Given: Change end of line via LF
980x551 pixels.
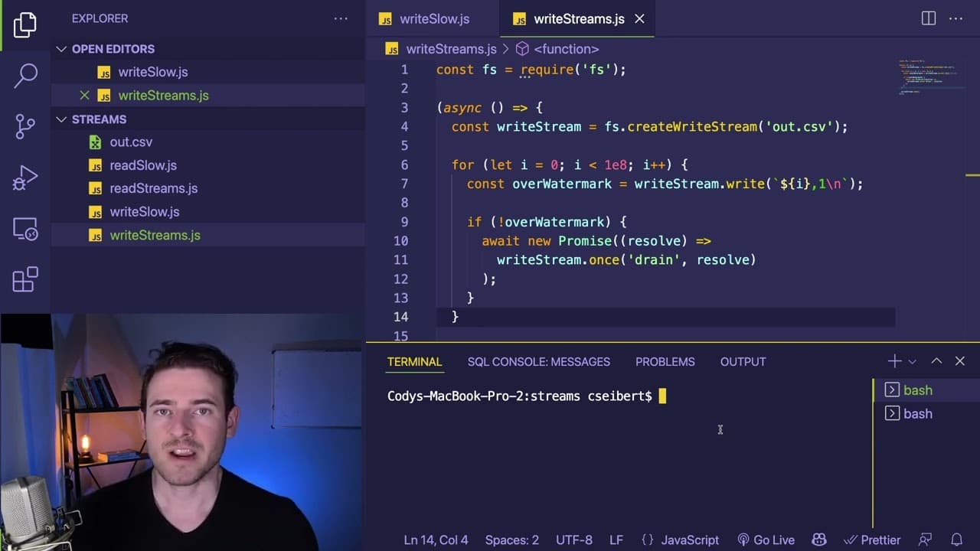Looking at the screenshot, I should click(x=616, y=540).
